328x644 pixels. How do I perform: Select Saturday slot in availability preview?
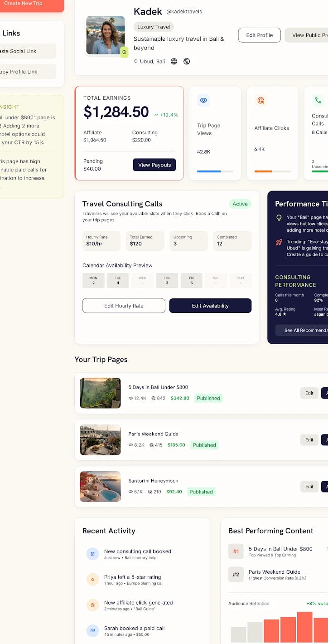pyautogui.click(x=216, y=281)
